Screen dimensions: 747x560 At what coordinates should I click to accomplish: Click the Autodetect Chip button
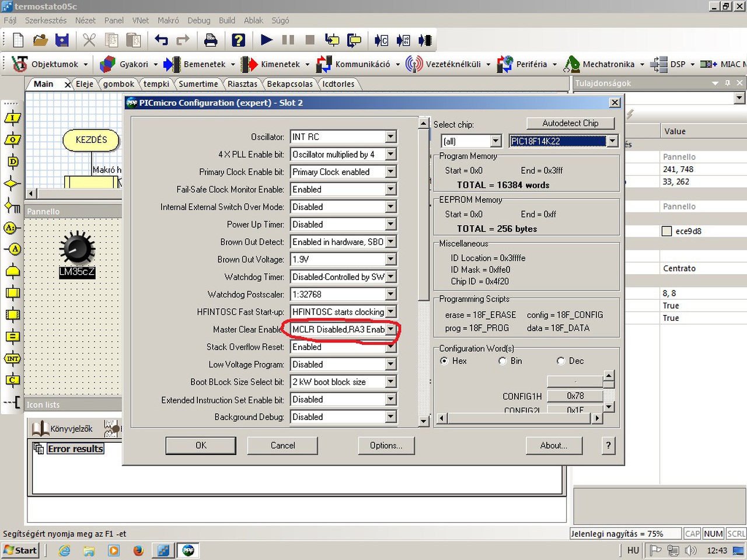(570, 124)
